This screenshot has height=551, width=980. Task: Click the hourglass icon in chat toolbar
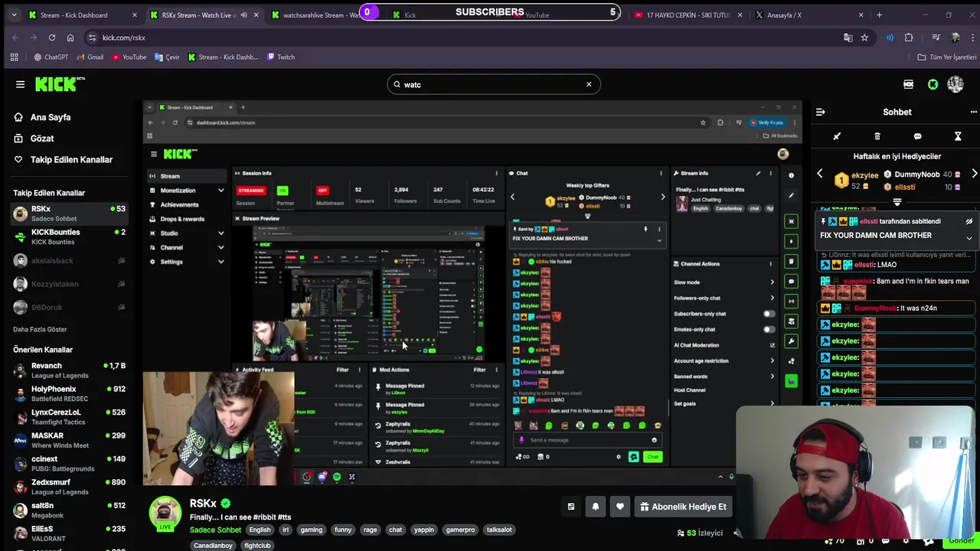pyautogui.click(x=958, y=136)
